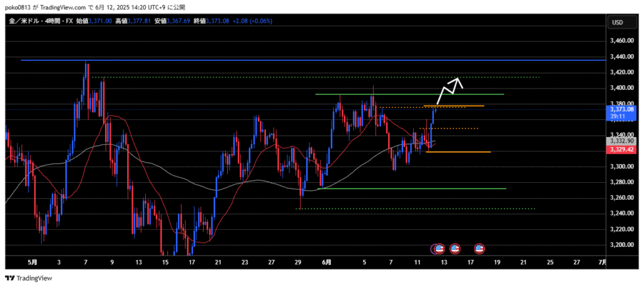The width and height of the screenshot is (644, 287).
Task: Select the 金/米ドル symbol title
Action: point(24,21)
